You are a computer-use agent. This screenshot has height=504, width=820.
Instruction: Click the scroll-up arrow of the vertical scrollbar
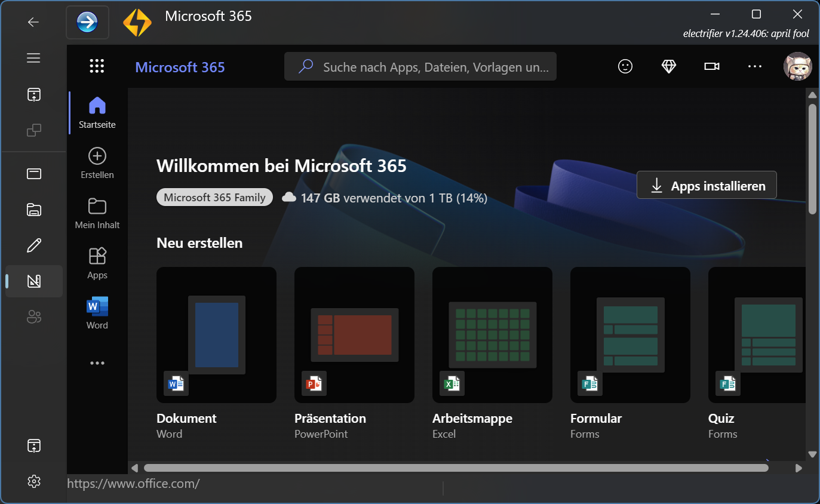point(812,95)
